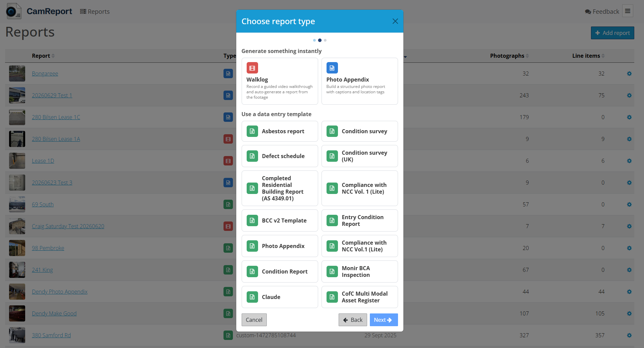Open the Dendy Photo Appendix report
Image resolution: width=644 pixels, height=348 pixels.
[x=60, y=292]
